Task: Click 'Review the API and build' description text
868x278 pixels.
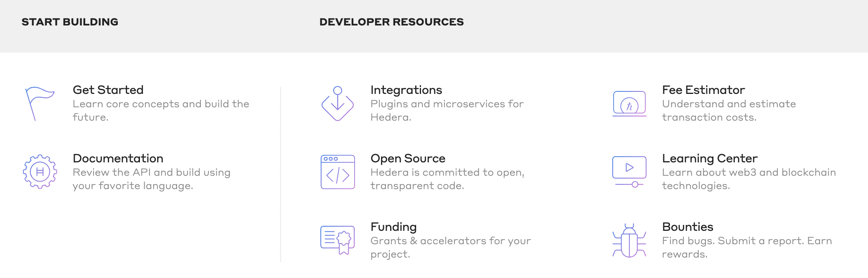Action: [x=152, y=179]
